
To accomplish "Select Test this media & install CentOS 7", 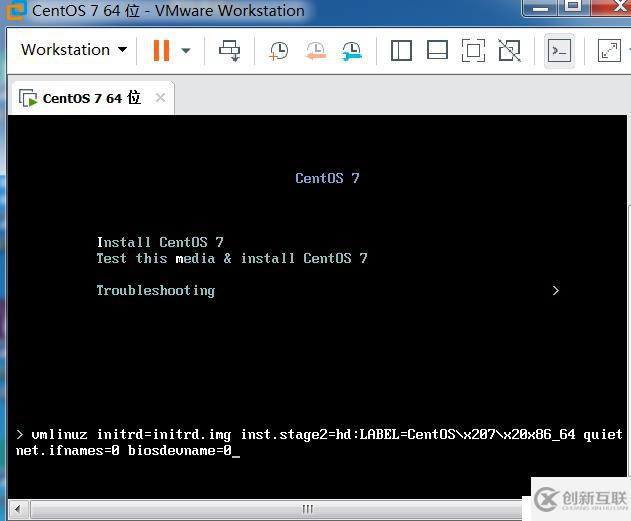I will tap(232, 258).
